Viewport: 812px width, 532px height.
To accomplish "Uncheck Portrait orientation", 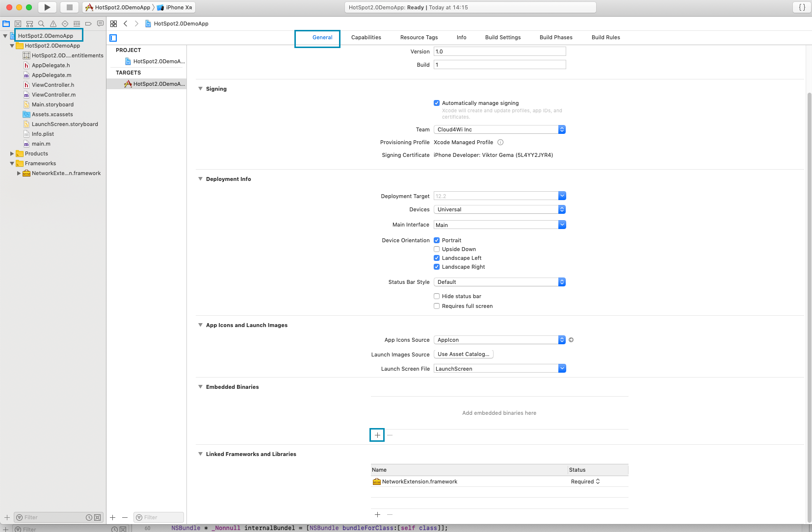I will pos(437,240).
